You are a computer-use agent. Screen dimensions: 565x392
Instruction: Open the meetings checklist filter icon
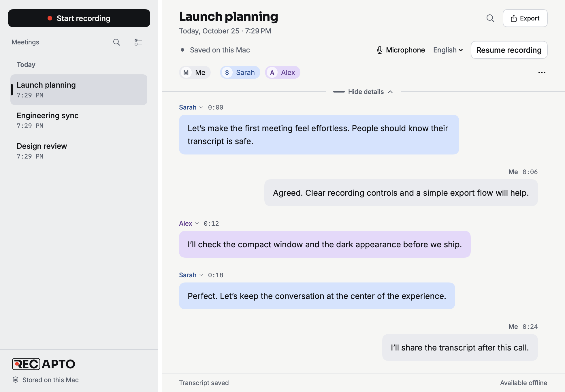pyautogui.click(x=138, y=42)
